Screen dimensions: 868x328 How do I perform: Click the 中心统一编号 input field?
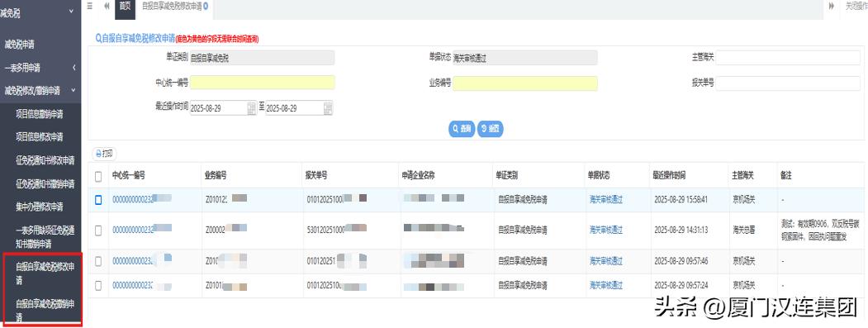(x=263, y=83)
